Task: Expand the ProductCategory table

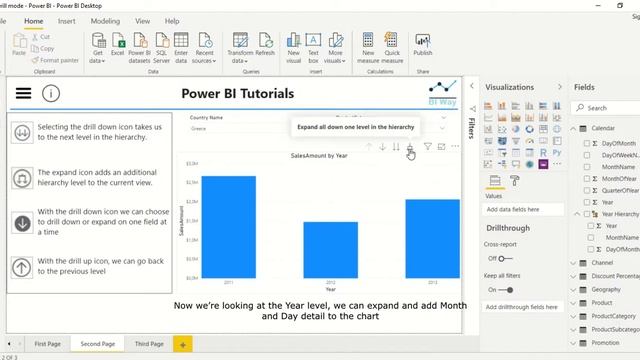Action: click(573, 317)
